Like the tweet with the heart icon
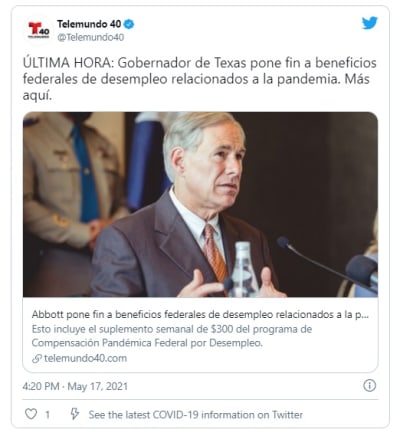The height and width of the screenshot is (436, 400). tap(31, 414)
